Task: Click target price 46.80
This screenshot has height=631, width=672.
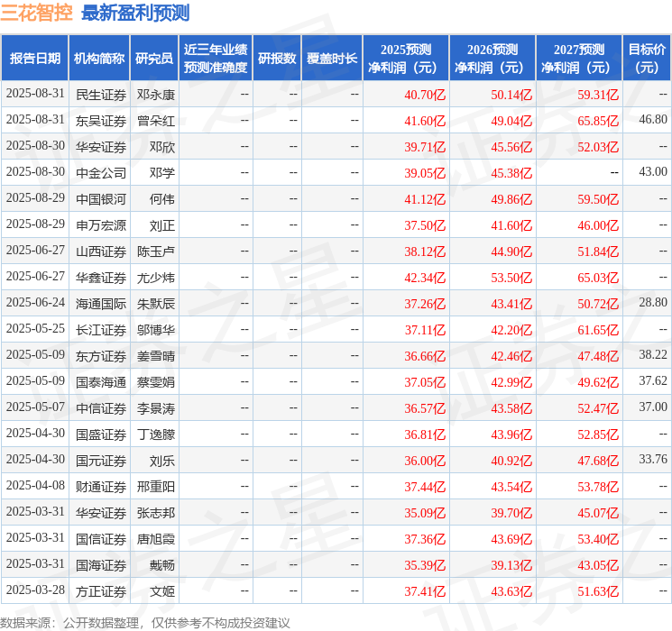Action: (x=653, y=120)
